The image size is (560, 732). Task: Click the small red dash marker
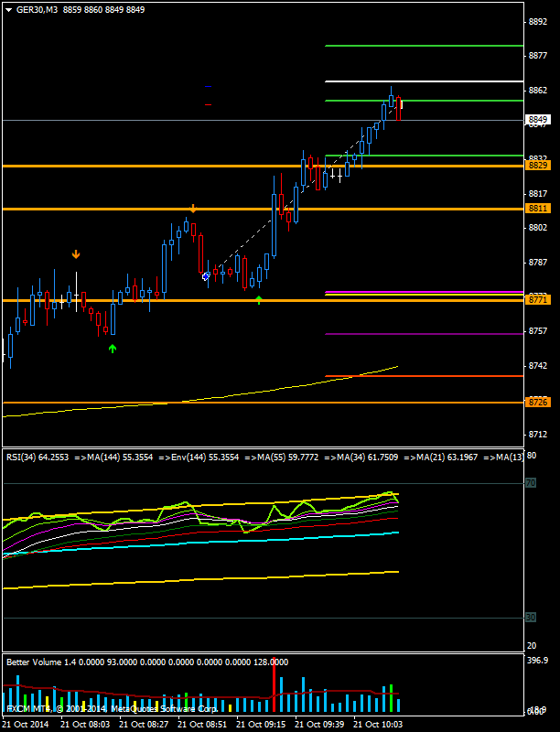pos(209,105)
